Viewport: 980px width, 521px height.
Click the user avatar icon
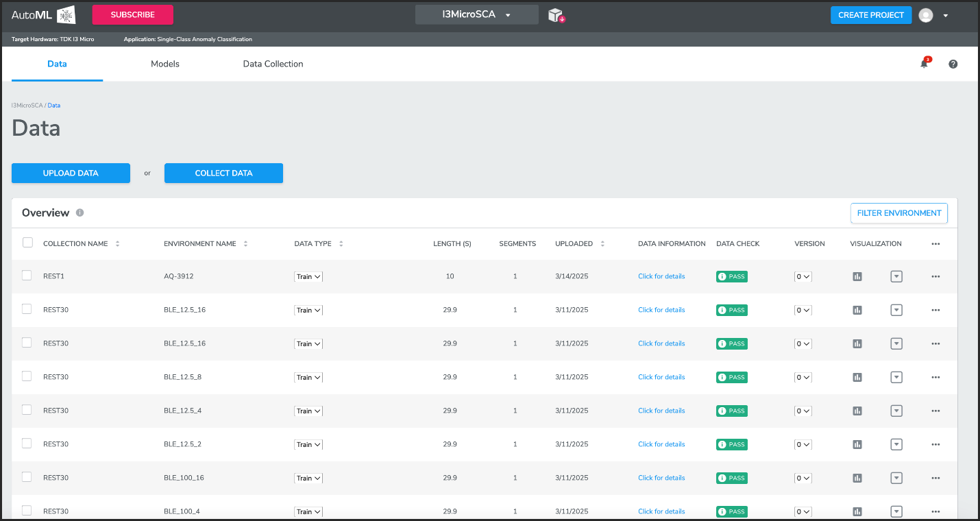pyautogui.click(x=926, y=15)
